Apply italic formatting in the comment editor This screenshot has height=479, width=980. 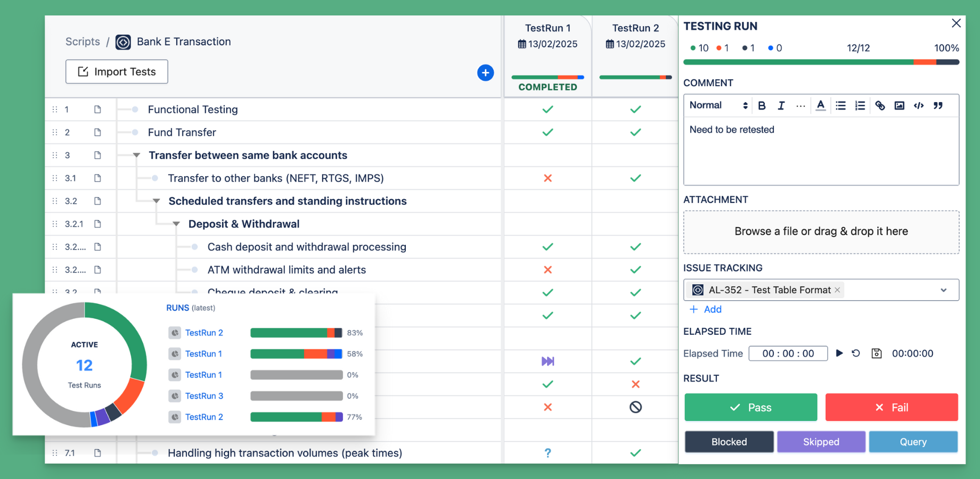click(781, 105)
